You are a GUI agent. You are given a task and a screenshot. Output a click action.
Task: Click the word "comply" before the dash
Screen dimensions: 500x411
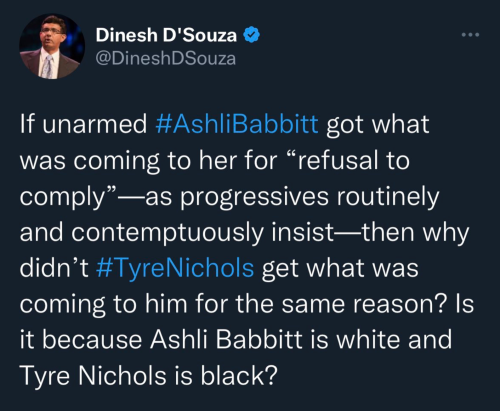[62, 198]
